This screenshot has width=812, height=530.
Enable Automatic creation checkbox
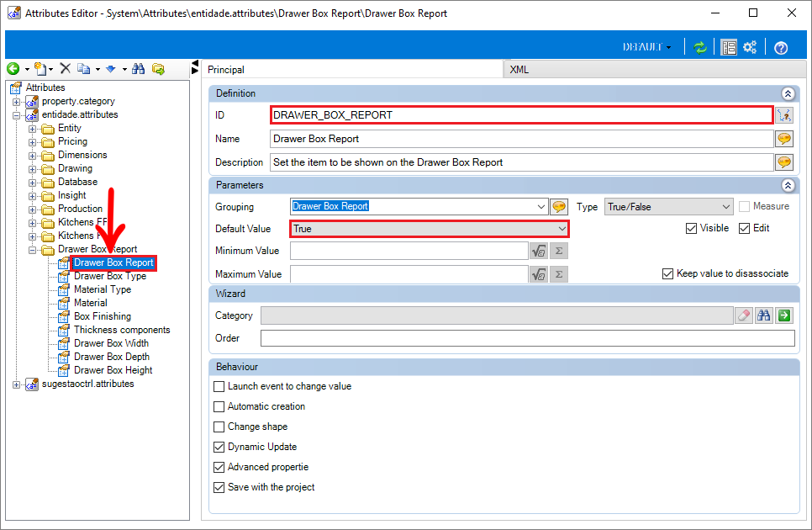(x=219, y=406)
